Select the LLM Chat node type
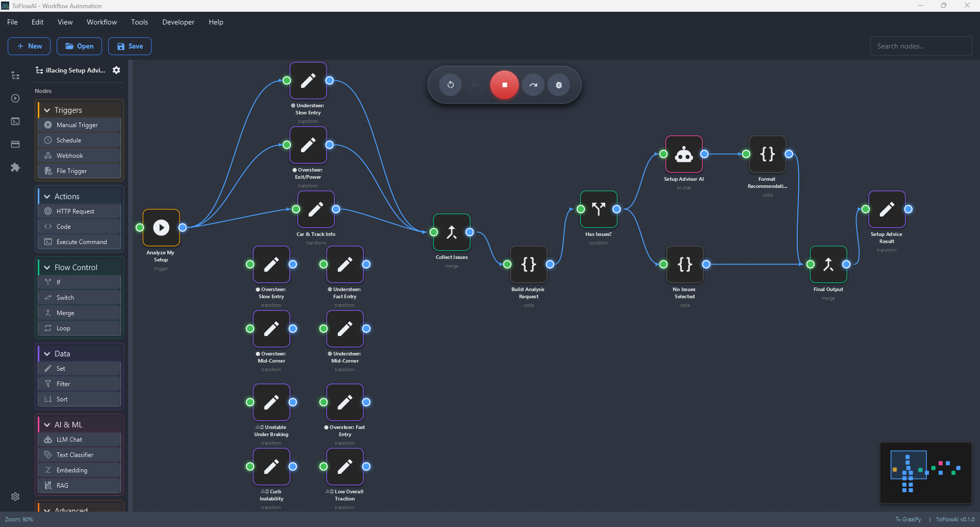 79,439
